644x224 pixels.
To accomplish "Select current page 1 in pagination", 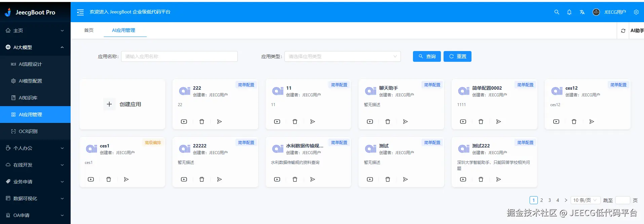I will 533,200.
